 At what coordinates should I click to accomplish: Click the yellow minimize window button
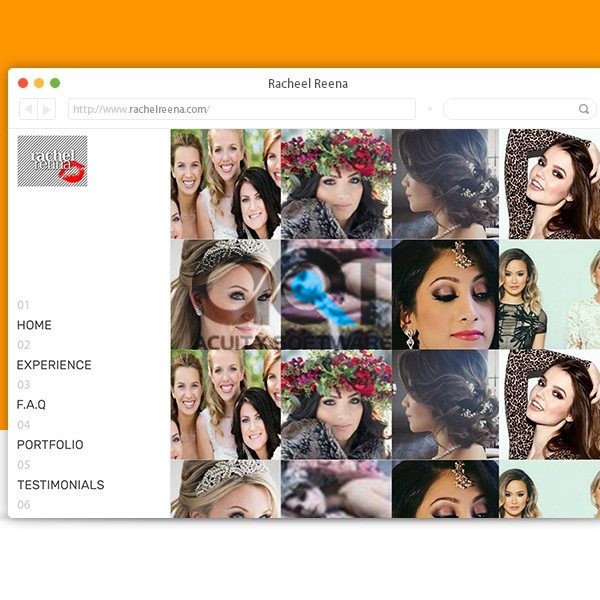[x=39, y=83]
